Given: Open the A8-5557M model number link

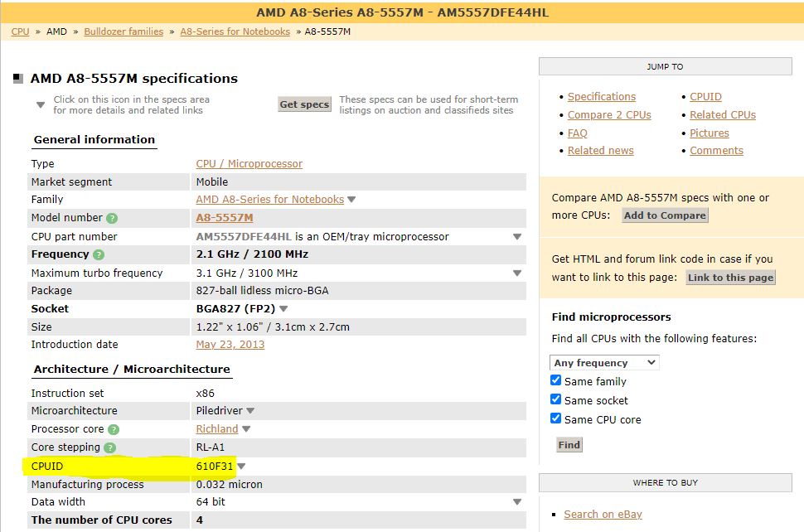Looking at the screenshot, I should coord(225,218).
